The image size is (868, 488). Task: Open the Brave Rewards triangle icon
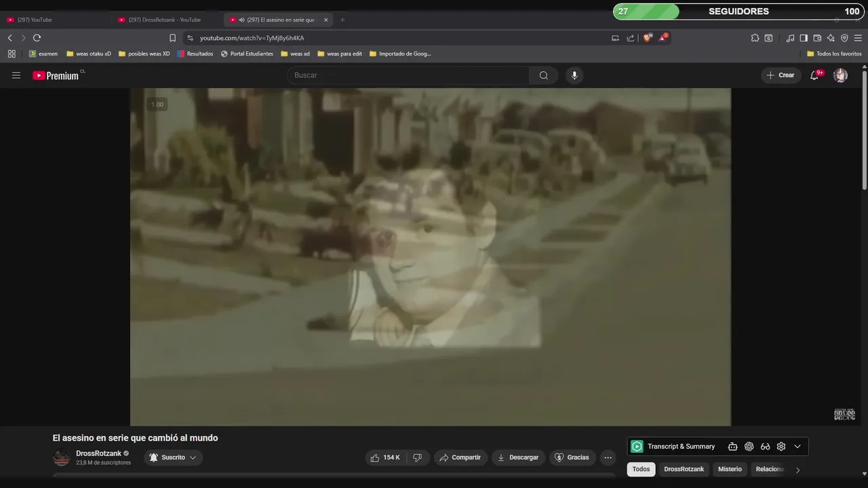(x=663, y=38)
